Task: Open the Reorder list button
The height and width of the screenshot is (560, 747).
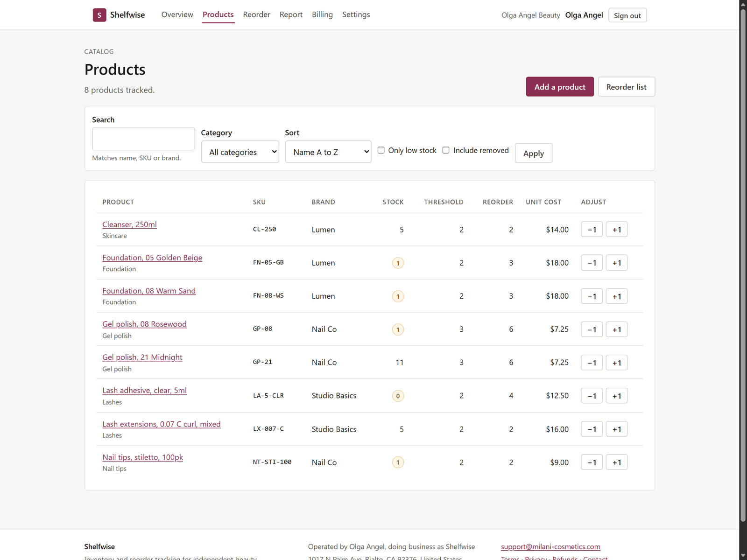Action: click(626, 87)
